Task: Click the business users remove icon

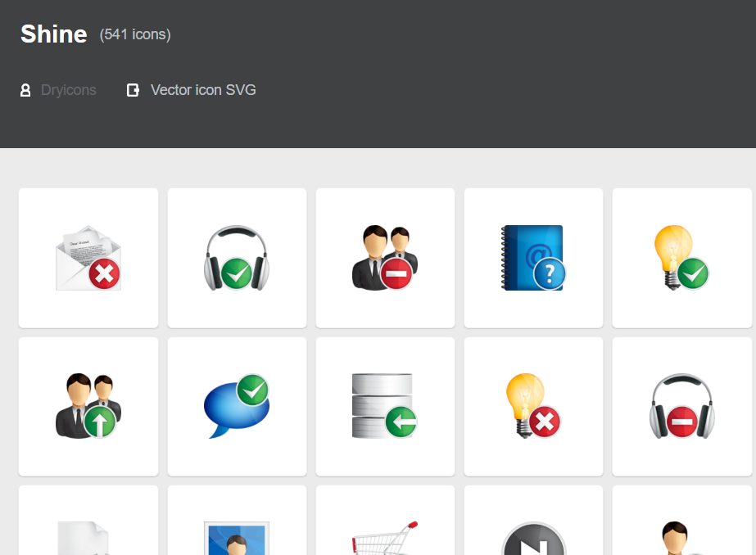Action: tap(385, 258)
